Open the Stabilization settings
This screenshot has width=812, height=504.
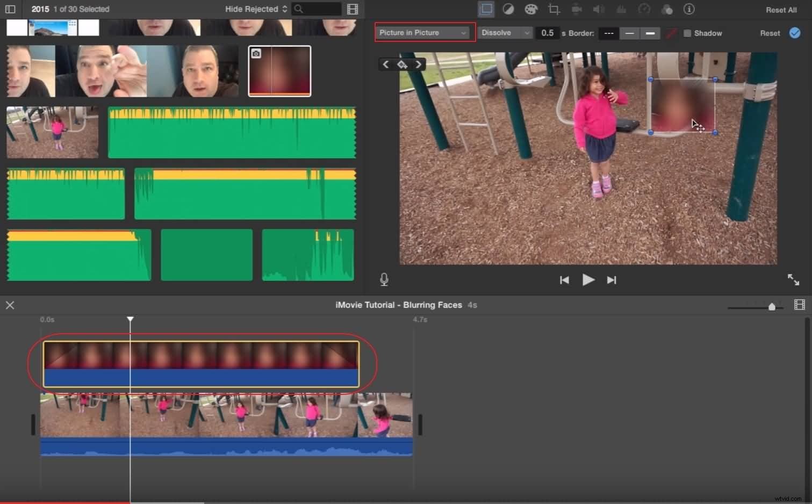coord(577,9)
